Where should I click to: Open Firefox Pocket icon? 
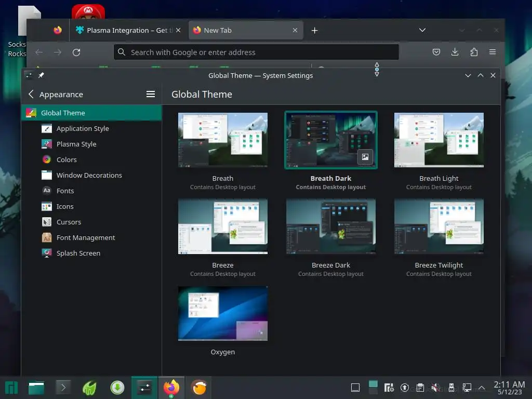pos(436,52)
